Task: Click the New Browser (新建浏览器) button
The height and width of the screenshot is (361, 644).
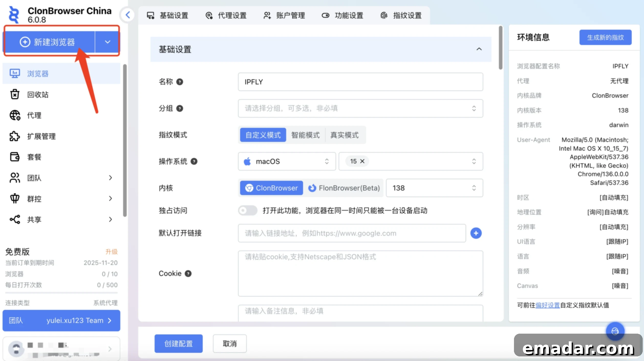Action: (x=49, y=42)
